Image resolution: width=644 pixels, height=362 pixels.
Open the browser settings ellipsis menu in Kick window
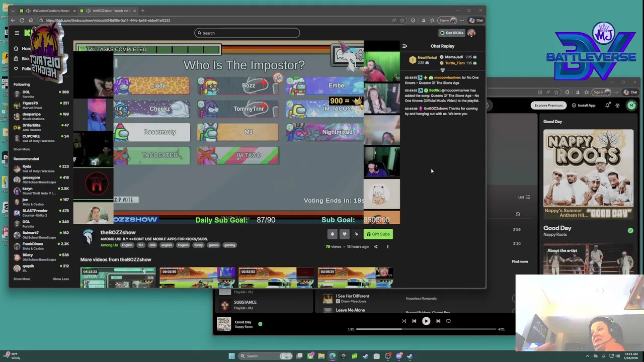tap(462, 21)
